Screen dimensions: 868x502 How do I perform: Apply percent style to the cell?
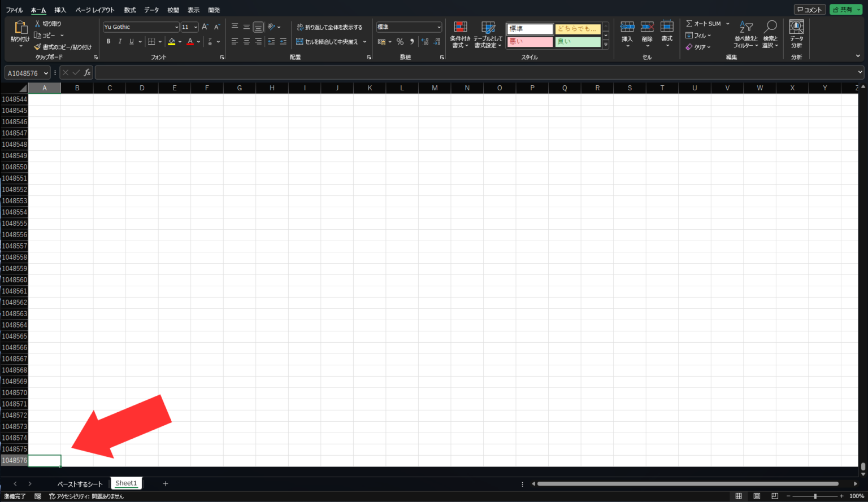click(400, 41)
